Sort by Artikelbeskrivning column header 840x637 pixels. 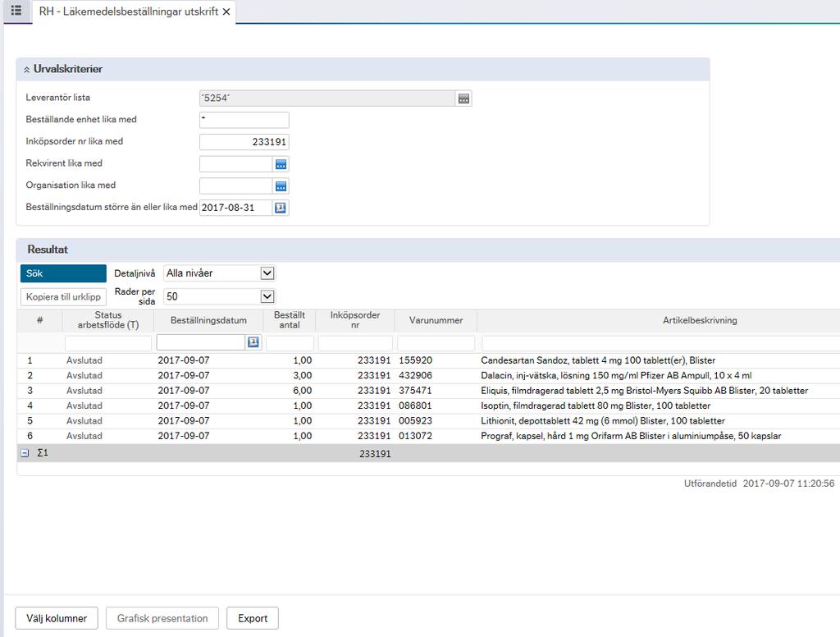[700, 320]
